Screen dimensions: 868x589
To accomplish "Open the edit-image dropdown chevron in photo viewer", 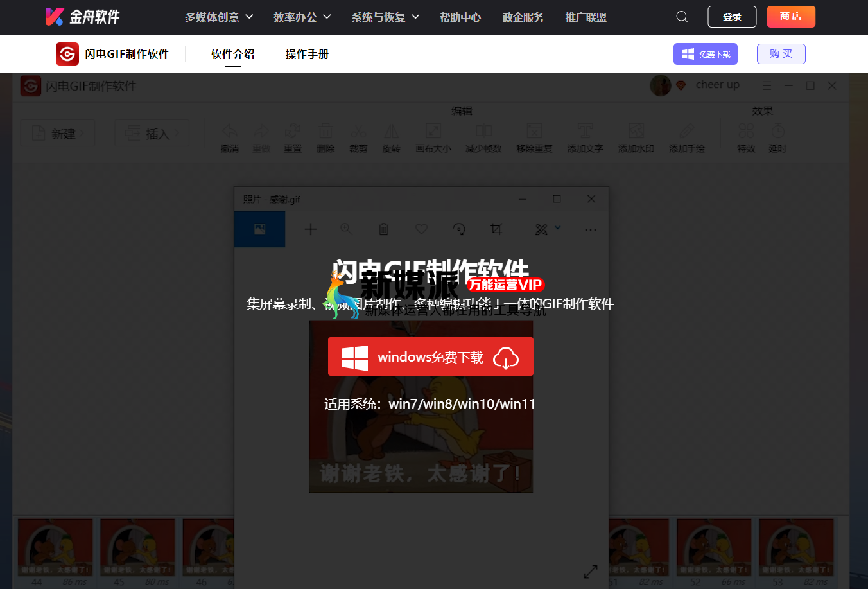I will pyautogui.click(x=558, y=227).
